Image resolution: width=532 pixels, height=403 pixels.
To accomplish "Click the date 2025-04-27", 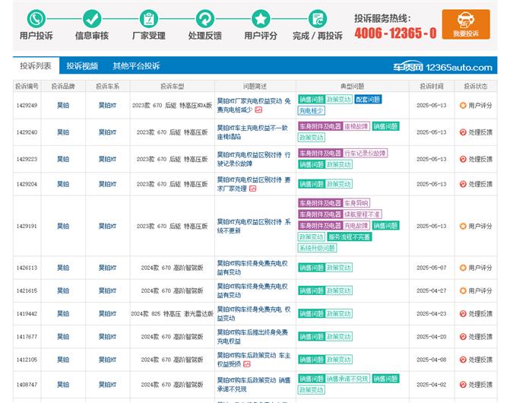I will 432,290.
